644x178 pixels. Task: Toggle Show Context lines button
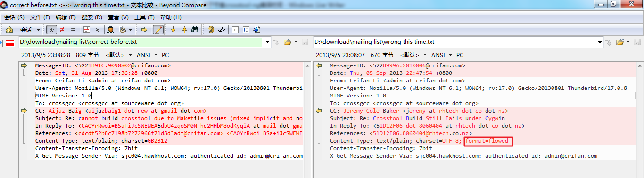[87, 30]
